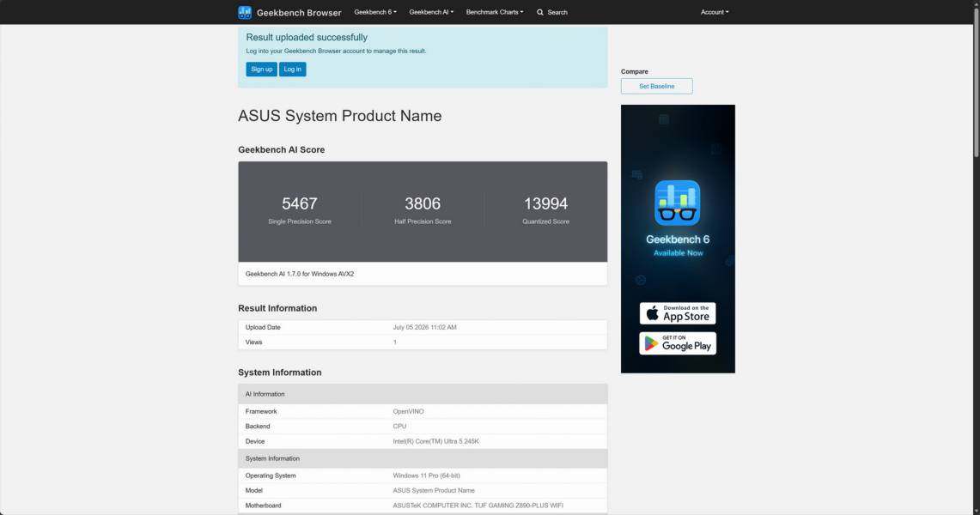Open the Account dropdown
The height and width of the screenshot is (515, 980).
[x=715, y=13]
